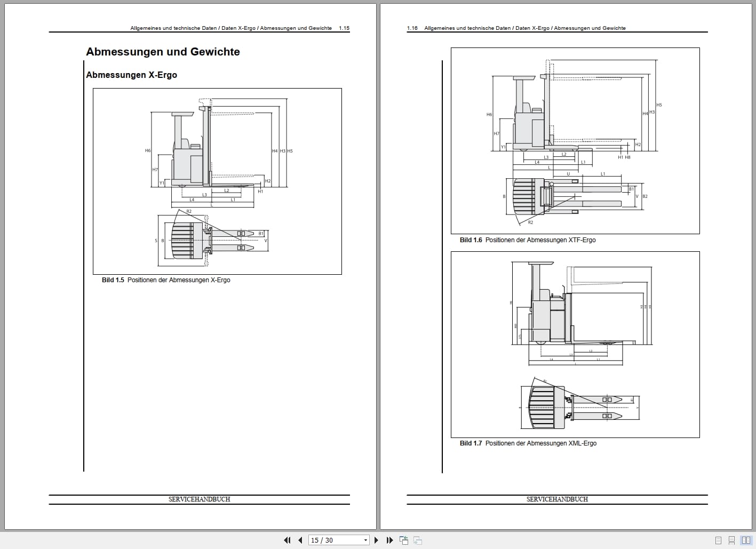Select the heading Abmessungen und Gewichte
Image resolution: width=756 pixels, height=549 pixels.
(163, 52)
